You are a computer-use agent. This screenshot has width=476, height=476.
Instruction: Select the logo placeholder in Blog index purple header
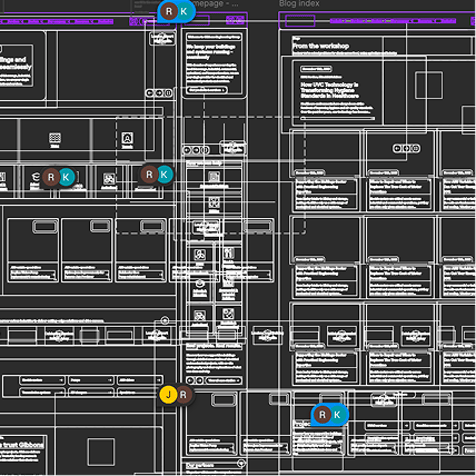300,21
